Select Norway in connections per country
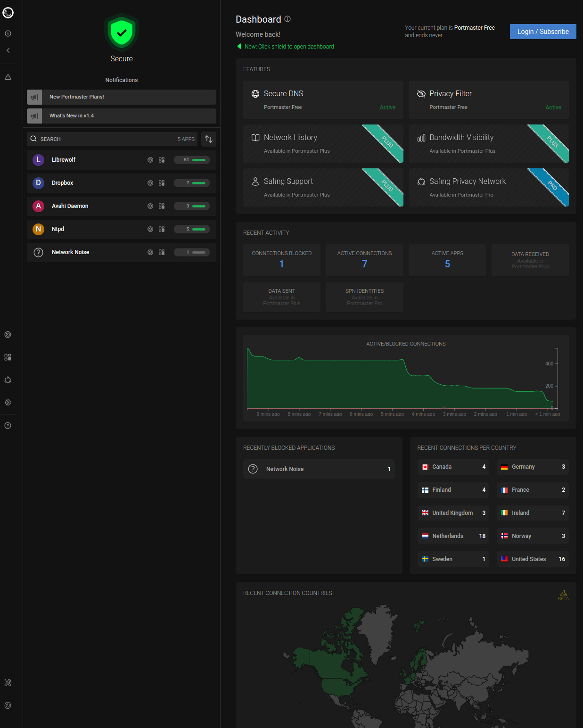583x728 pixels. tap(533, 536)
